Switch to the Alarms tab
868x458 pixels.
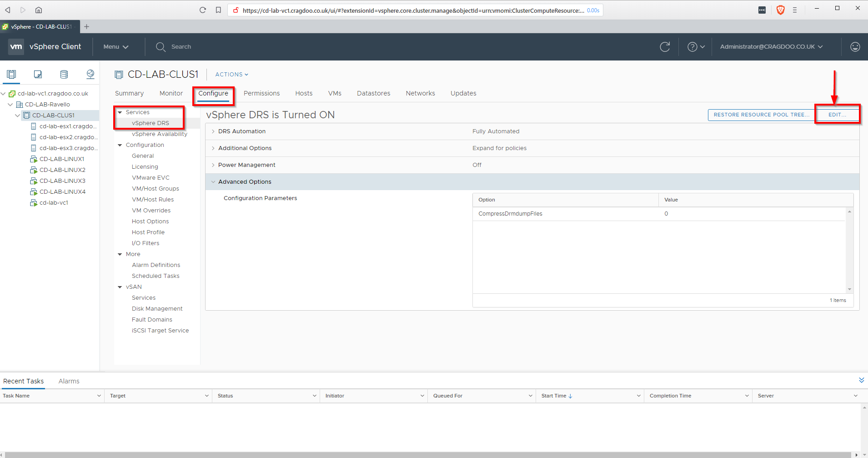69,381
